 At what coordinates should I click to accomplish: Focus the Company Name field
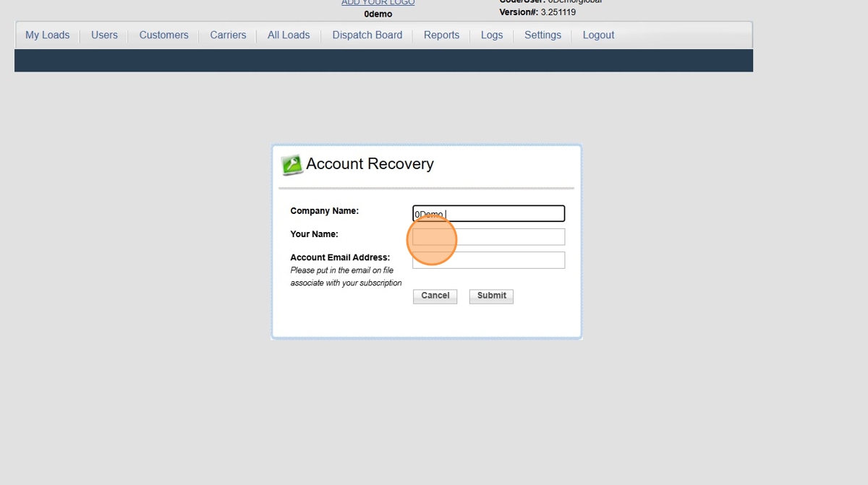tap(488, 213)
